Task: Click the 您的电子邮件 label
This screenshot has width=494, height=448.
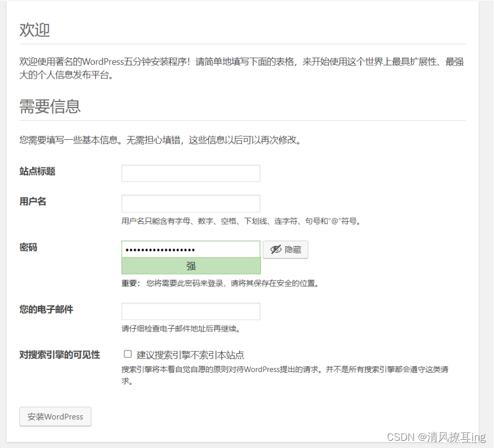Action: click(x=46, y=309)
